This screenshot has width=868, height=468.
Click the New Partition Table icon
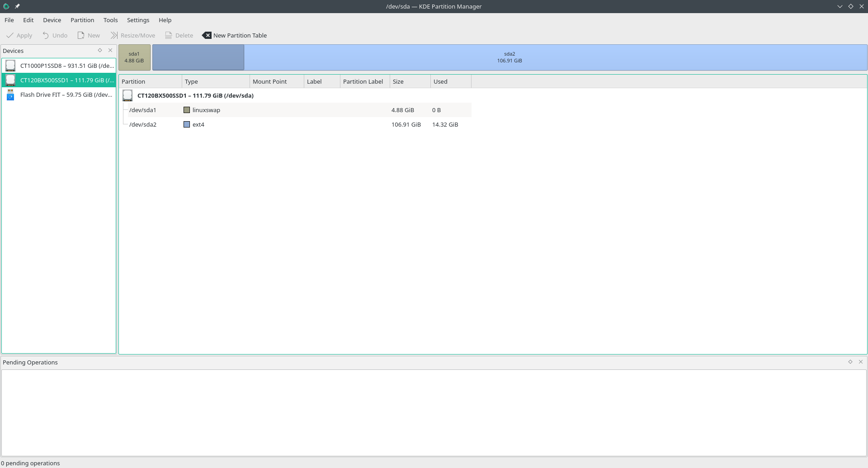tap(207, 35)
